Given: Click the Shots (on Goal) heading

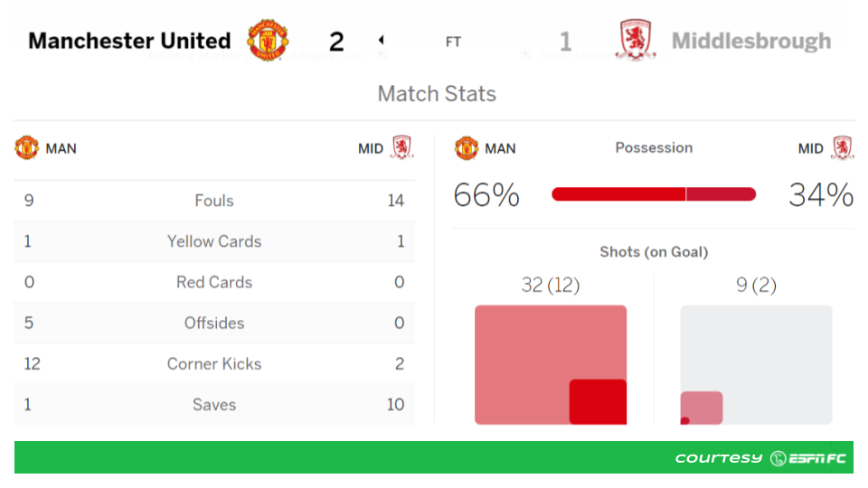Looking at the screenshot, I should [654, 252].
